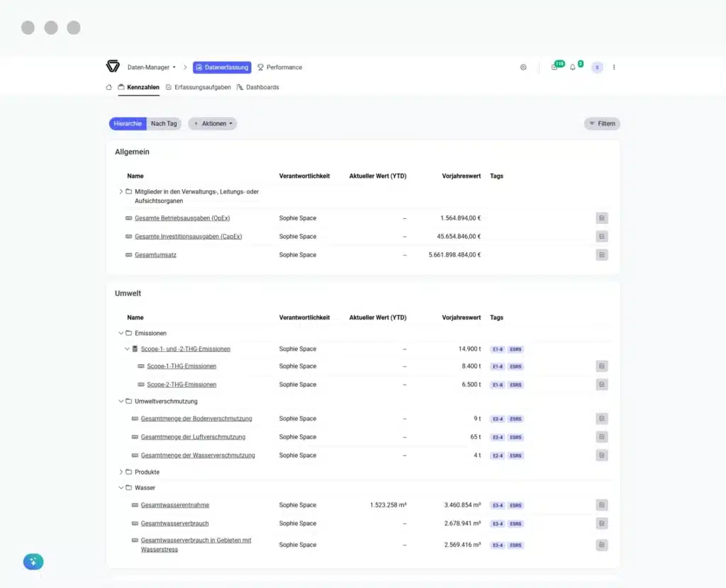Select the Datenerfassung tab

222,67
